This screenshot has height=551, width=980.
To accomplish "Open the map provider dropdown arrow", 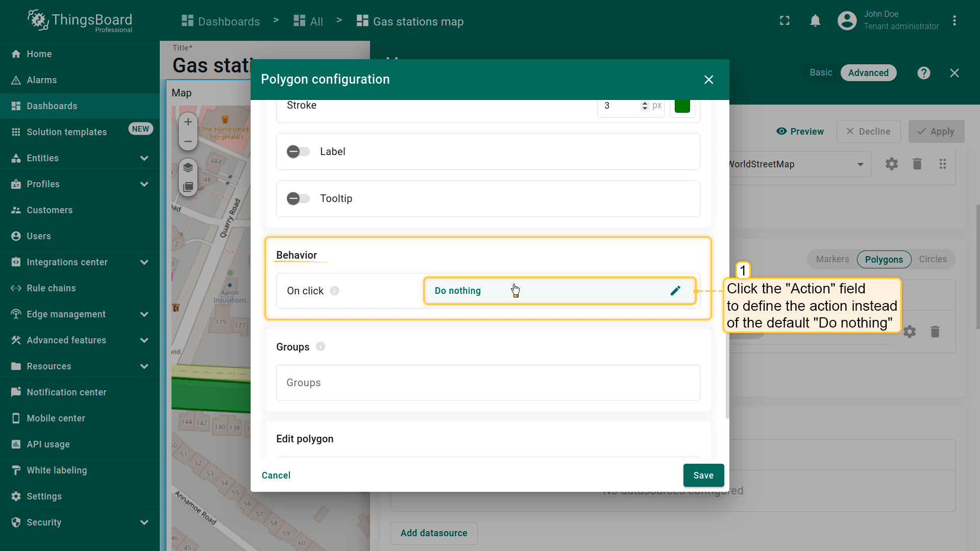I will [860, 164].
